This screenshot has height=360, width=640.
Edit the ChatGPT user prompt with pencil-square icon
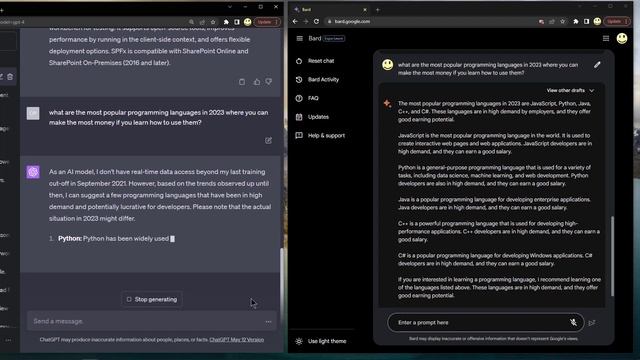tap(268, 140)
